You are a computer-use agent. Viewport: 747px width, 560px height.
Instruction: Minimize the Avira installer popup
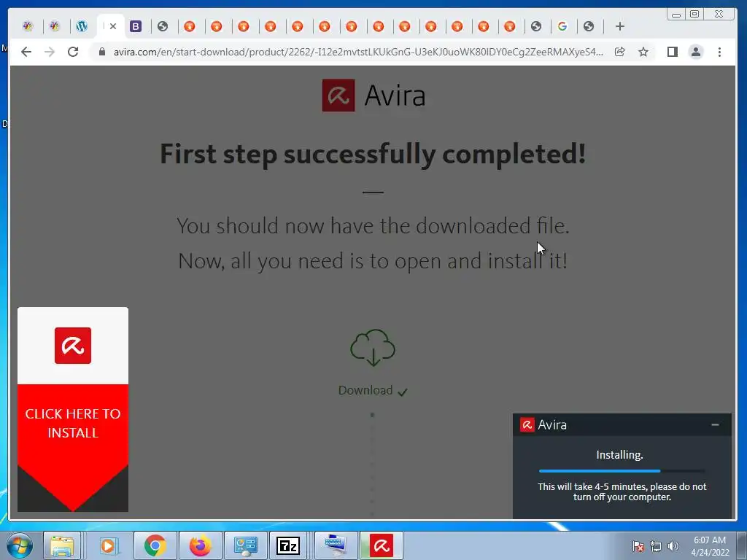[715, 425]
